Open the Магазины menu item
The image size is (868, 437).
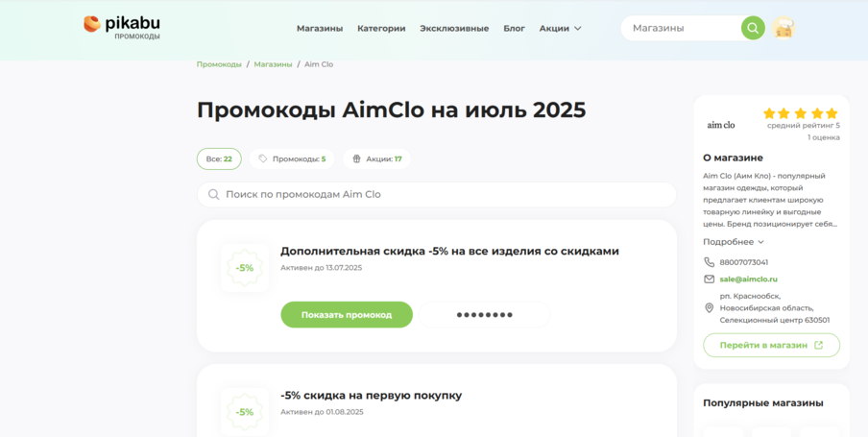click(320, 28)
